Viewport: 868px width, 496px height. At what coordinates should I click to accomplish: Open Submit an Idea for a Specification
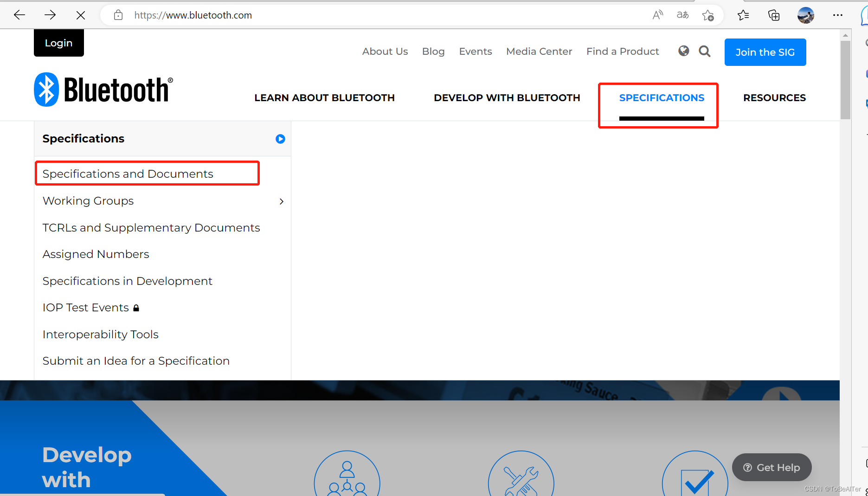(x=136, y=361)
